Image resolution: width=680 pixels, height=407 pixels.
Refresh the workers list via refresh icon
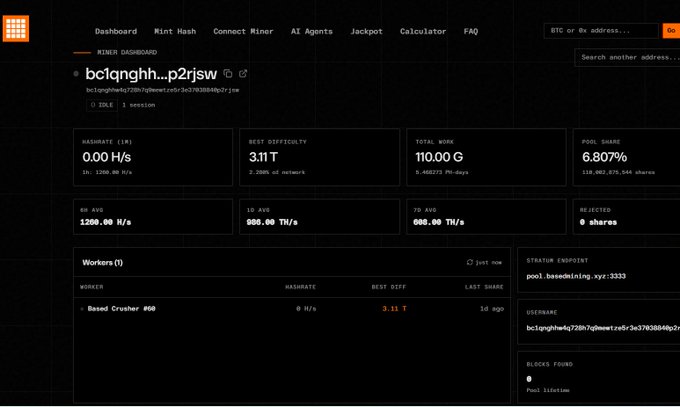point(470,262)
